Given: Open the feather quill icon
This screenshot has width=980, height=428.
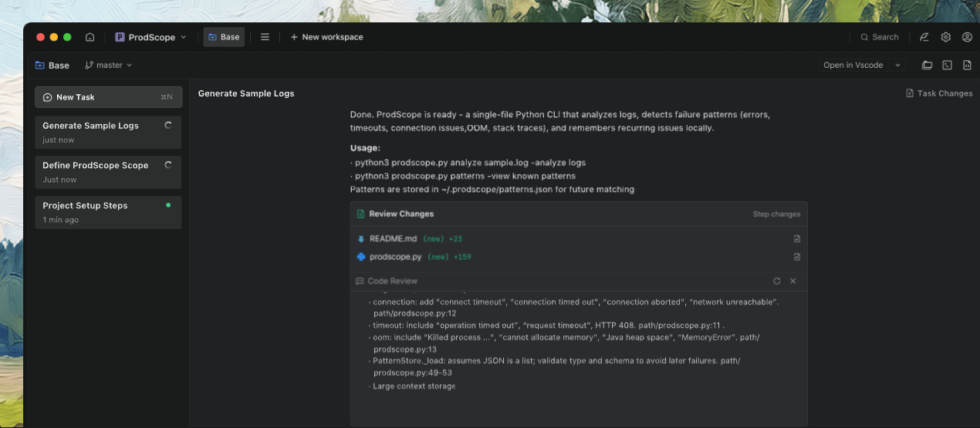Looking at the screenshot, I should (x=924, y=37).
